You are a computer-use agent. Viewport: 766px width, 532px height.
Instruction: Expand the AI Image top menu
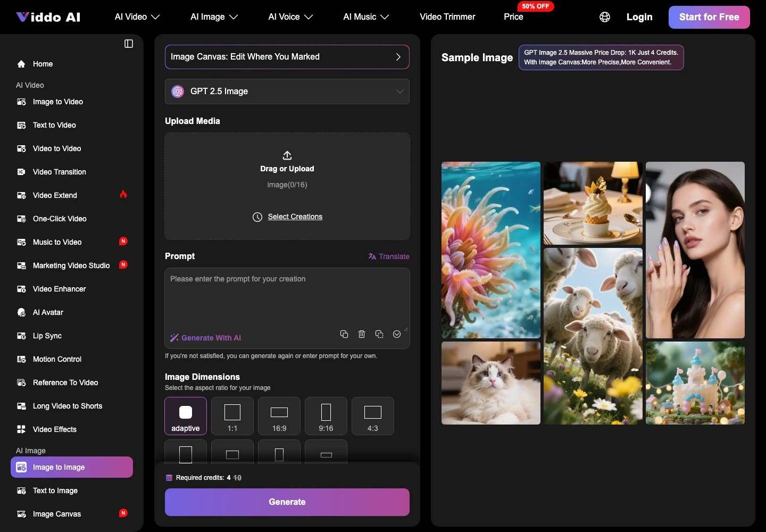[x=214, y=17]
